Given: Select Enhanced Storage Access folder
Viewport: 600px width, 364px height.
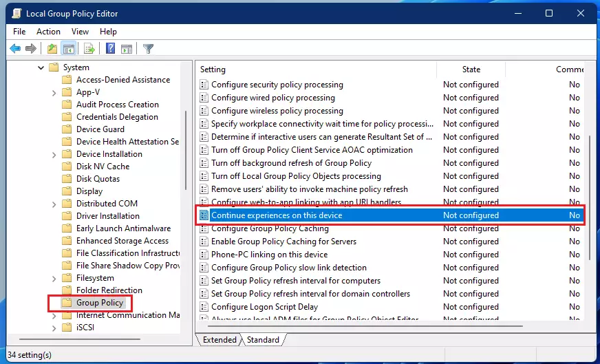Looking at the screenshot, I should pos(122,241).
